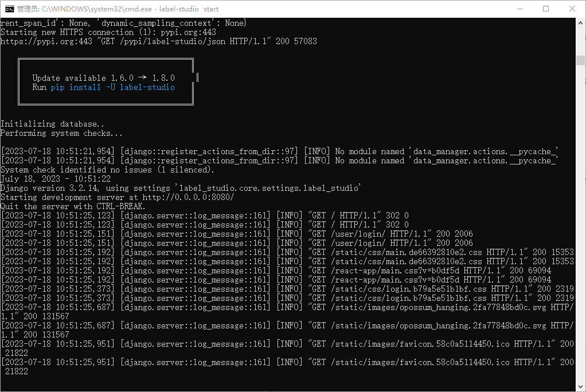Screen dimensions: 586x392
Task: Click the scrollbar down arrow
Action: pos(580,387)
